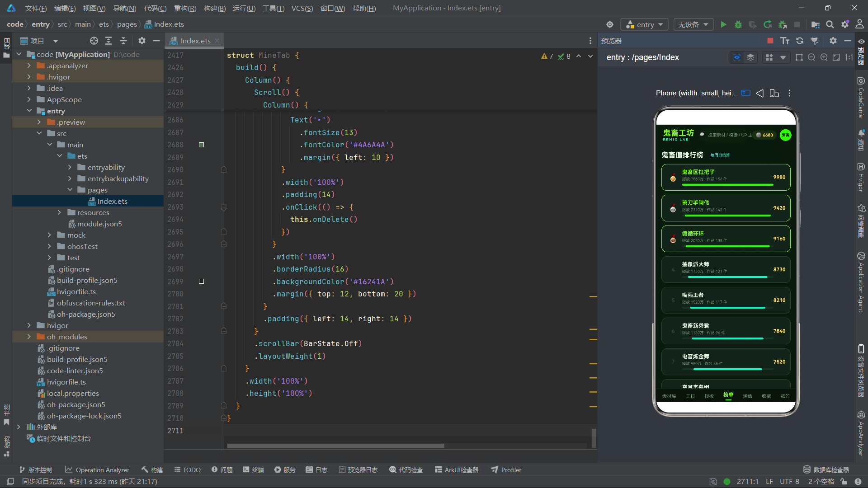Open the 文件(F) menu

[x=36, y=8]
